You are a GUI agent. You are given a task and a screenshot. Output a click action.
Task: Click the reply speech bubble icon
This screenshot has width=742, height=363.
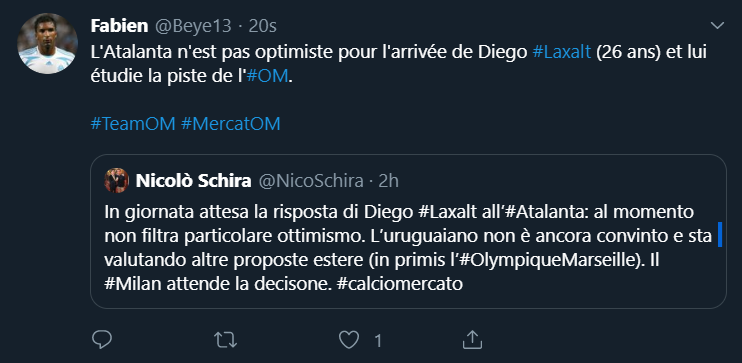[102, 340]
